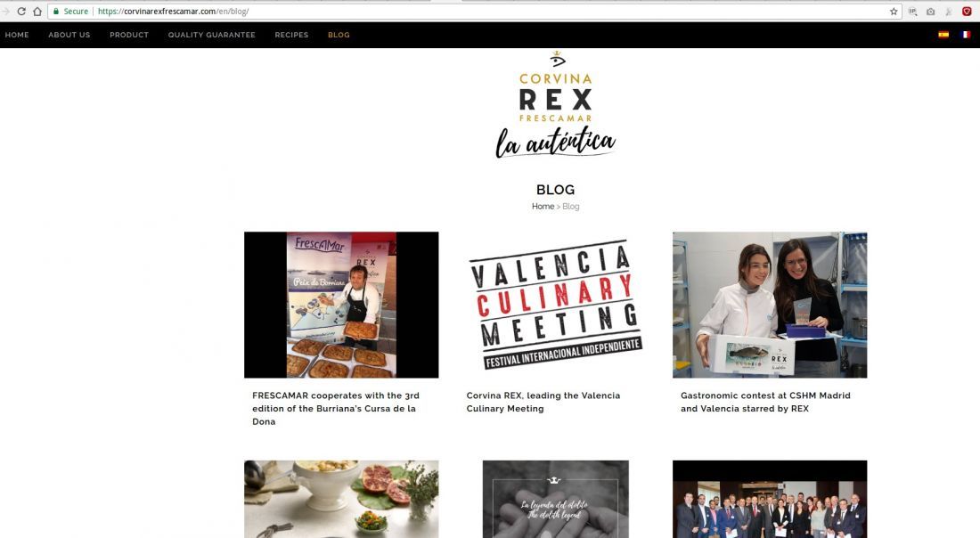Viewport: 980px width, 538px height.
Task: Click the CSHM Madrid contest photo thumbnail
Action: [x=770, y=305]
